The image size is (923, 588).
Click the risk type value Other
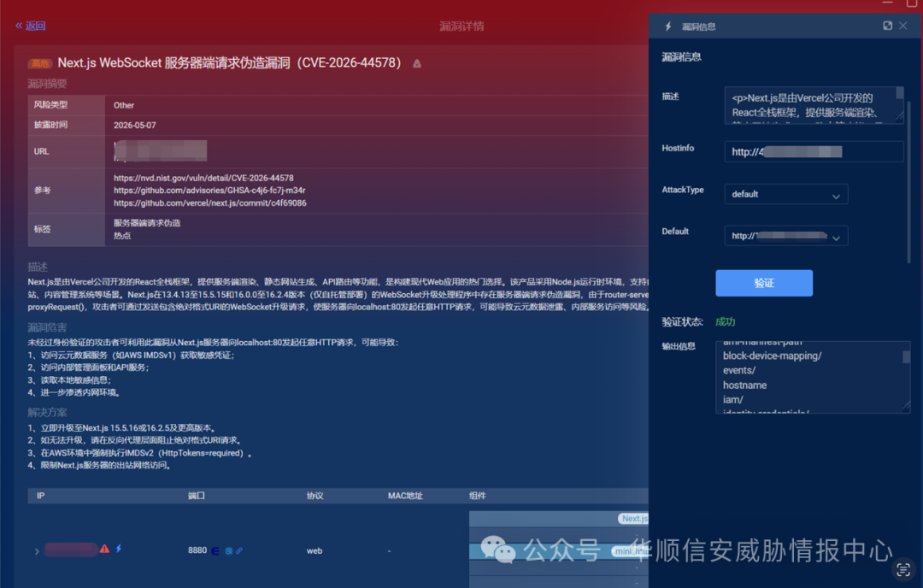pyautogui.click(x=124, y=105)
